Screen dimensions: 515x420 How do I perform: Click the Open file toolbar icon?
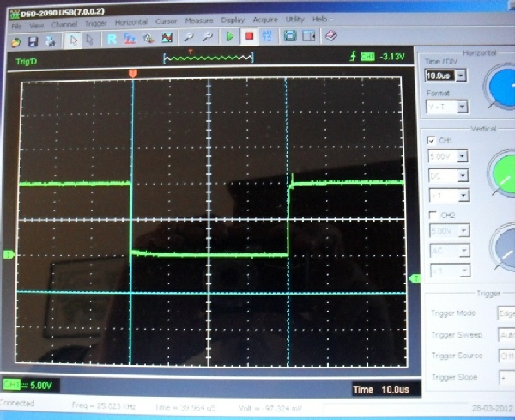(x=15, y=42)
